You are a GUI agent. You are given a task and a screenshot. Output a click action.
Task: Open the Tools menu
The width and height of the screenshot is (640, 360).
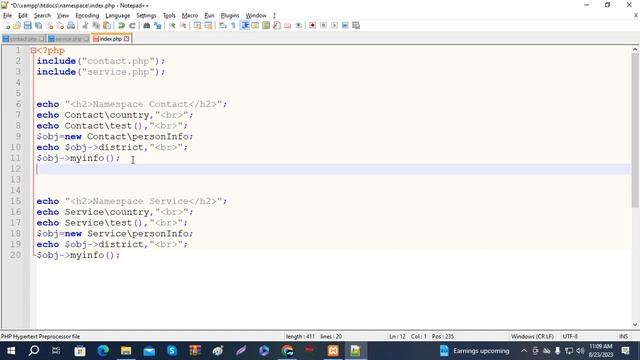(x=169, y=16)
